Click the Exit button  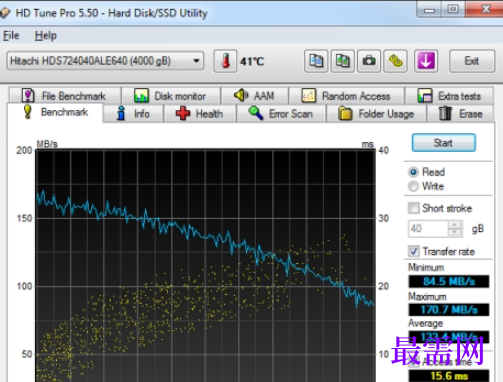472,61
